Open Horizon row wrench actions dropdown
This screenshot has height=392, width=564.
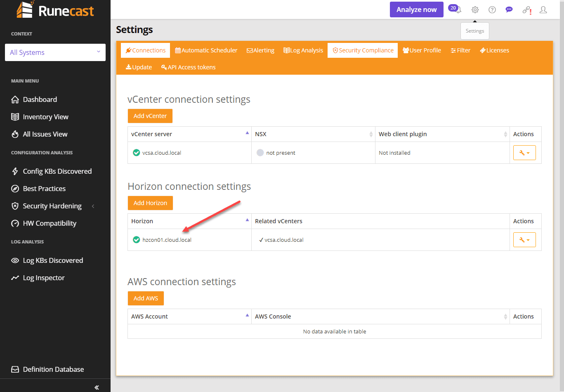(x=524, y=240)
